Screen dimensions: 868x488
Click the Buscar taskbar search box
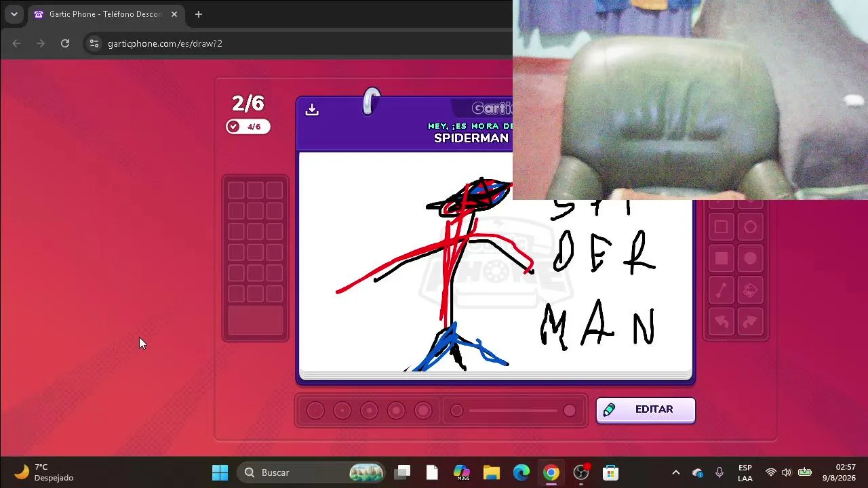point(311,472)
